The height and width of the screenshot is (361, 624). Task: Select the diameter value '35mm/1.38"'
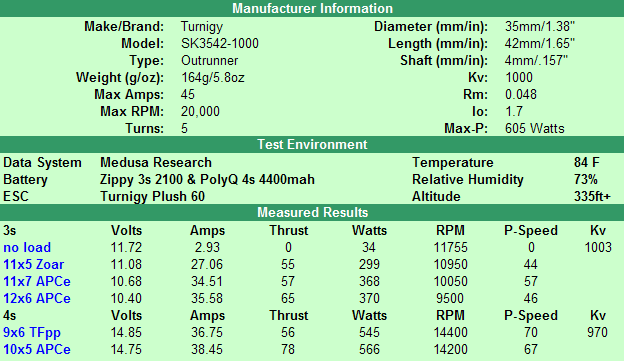click(x=540, y=27)
